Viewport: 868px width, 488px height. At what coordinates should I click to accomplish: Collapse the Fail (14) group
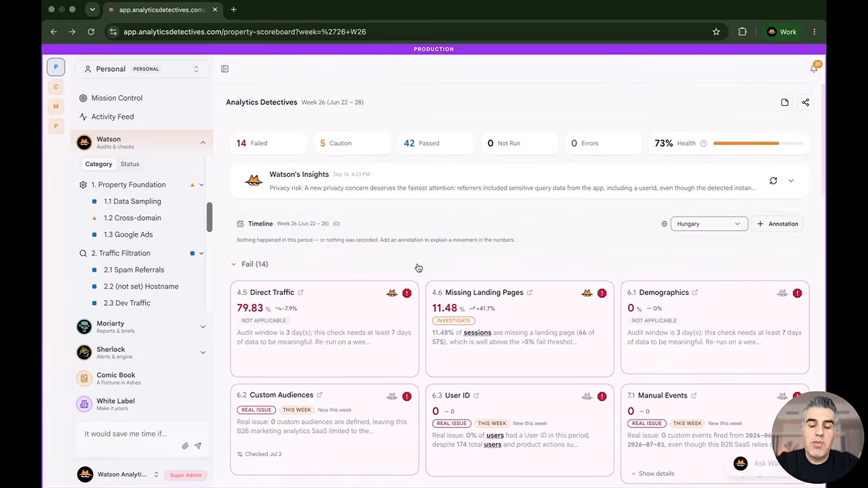tap(233, 264)
